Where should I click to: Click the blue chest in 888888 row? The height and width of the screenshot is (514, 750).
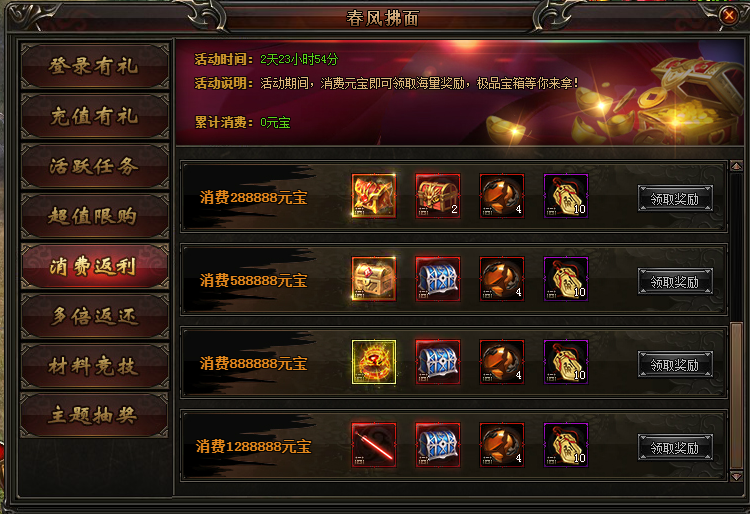(438, 362)
